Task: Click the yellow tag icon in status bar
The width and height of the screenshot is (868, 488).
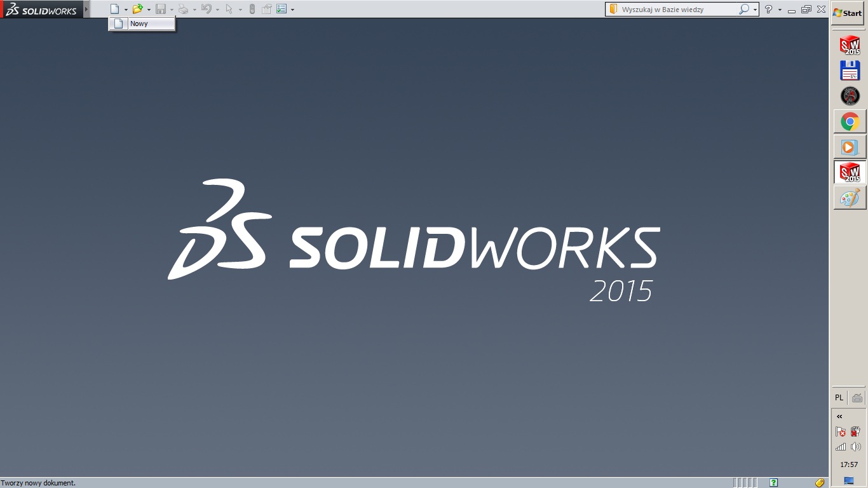Action: tap(820, 483)
